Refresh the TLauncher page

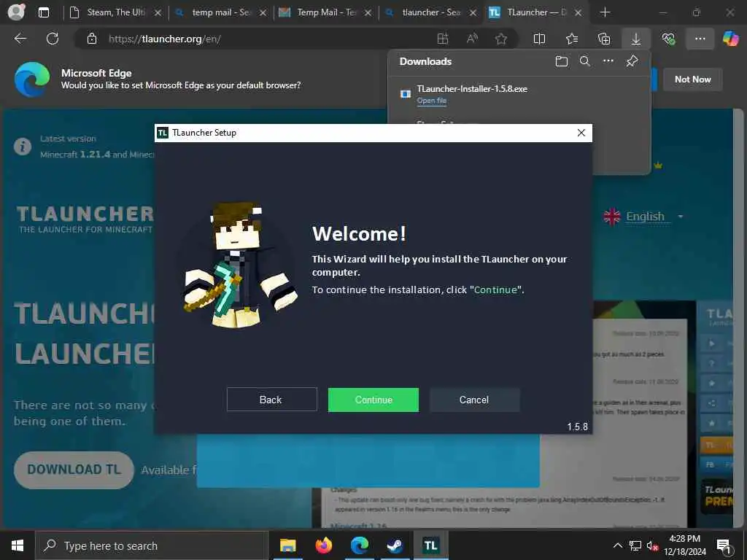(x=53, y=39)
